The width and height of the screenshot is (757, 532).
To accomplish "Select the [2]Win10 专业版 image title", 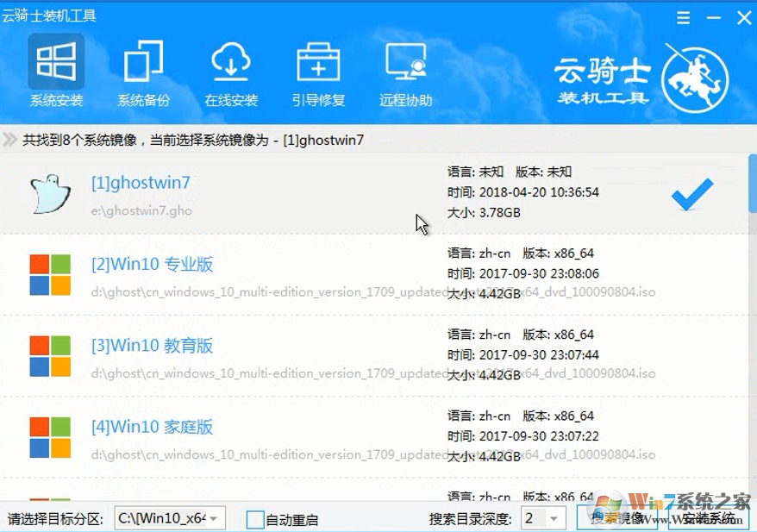I will click(152, 264).
